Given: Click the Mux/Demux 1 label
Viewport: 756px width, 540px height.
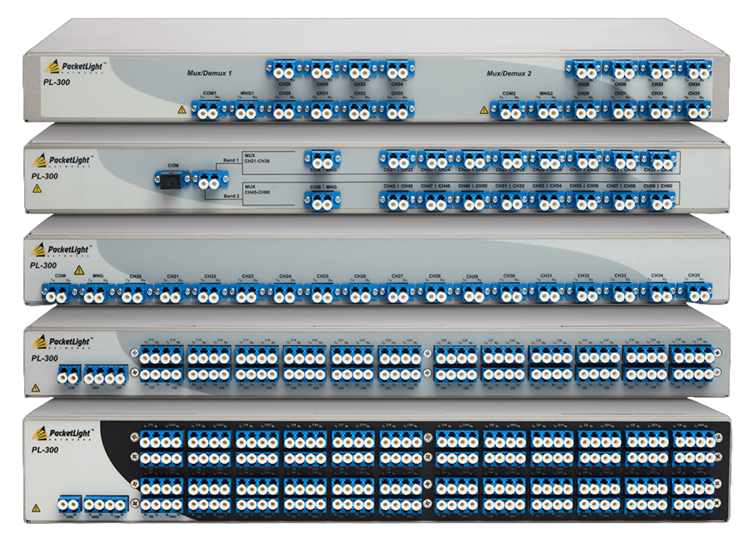Looking at the screenshot, I should [209, 73].
